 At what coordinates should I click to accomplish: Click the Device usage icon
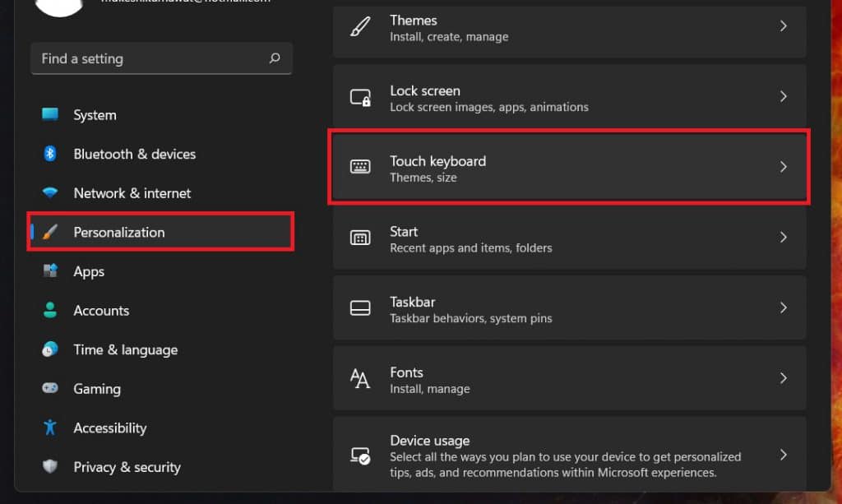point(360,455)
